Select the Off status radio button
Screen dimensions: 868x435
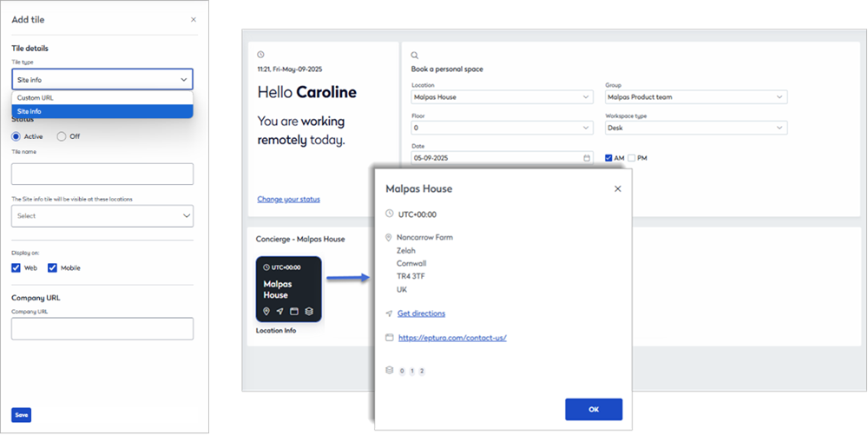(62, 136)
